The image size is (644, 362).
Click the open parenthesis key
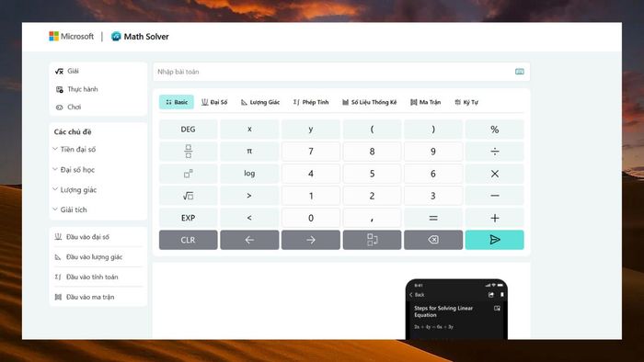(x=372, y=130)
